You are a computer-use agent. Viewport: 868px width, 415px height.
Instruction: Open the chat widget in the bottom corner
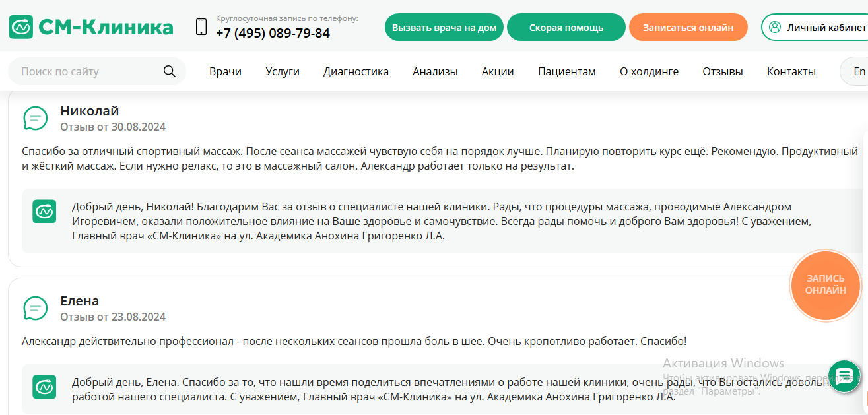(844, 375)
